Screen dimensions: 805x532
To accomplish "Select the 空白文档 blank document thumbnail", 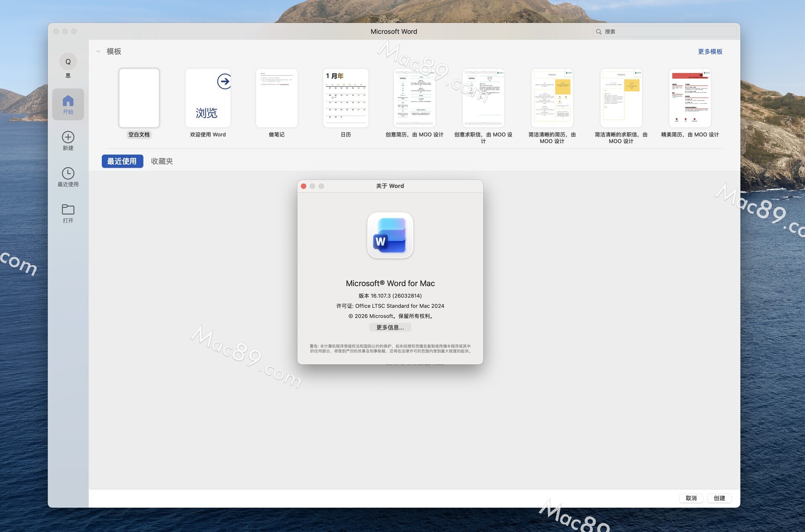I will click(139, 98).
